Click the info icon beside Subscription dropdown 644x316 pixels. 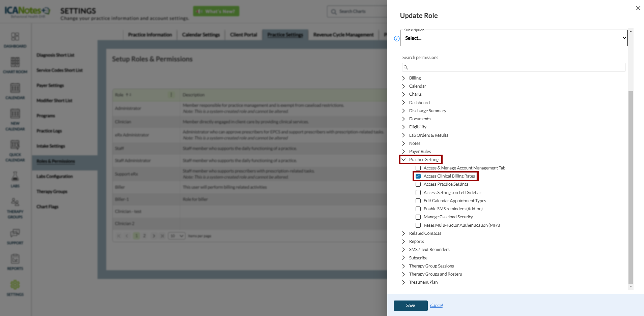(x=397, y=39)
